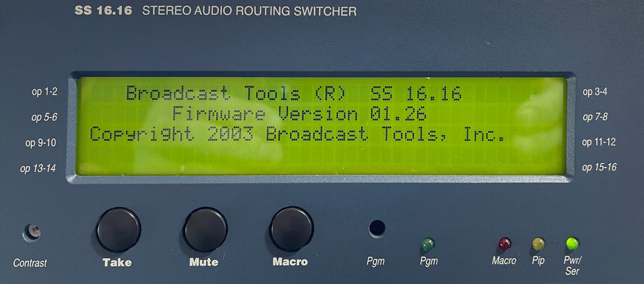Select the op 11-12 label

click(x=599, y=142)
